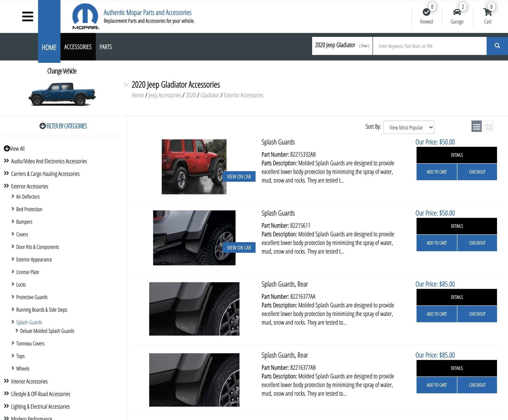The height and width of the screenshot is (420, 508).
Task: Open product image for part 82216377AA
Action: pyautogui.click(x=194, y=309)
